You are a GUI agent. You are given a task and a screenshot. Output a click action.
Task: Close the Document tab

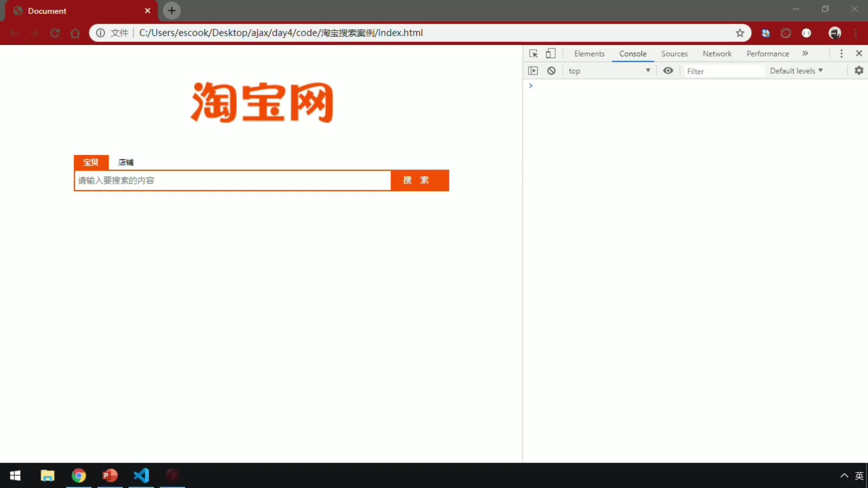coord(147,11)
